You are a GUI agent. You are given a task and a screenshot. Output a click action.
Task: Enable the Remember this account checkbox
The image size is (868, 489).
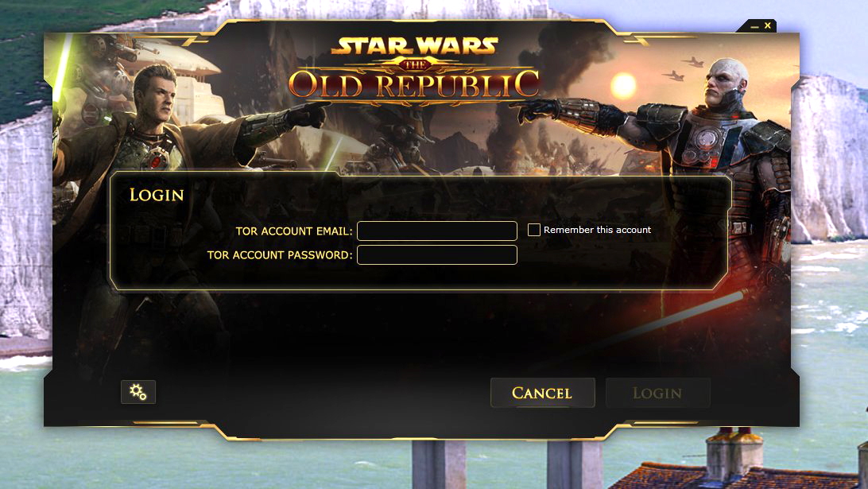click(533, 230)
